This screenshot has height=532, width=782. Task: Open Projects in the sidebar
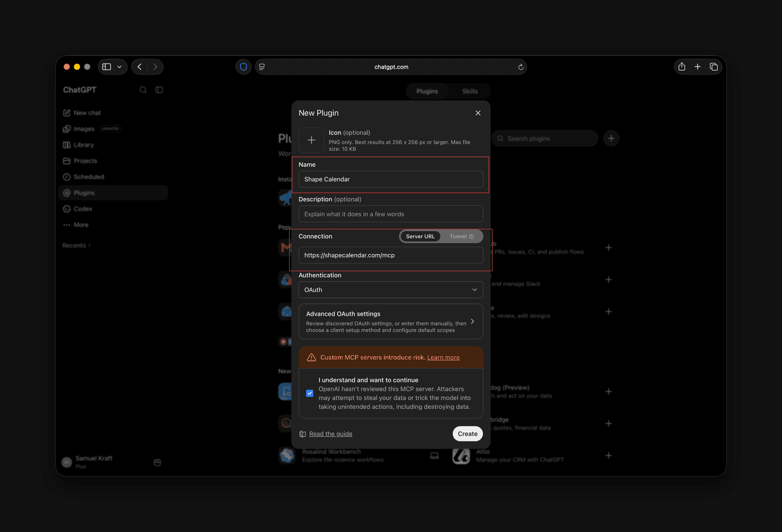click(113, 161)
